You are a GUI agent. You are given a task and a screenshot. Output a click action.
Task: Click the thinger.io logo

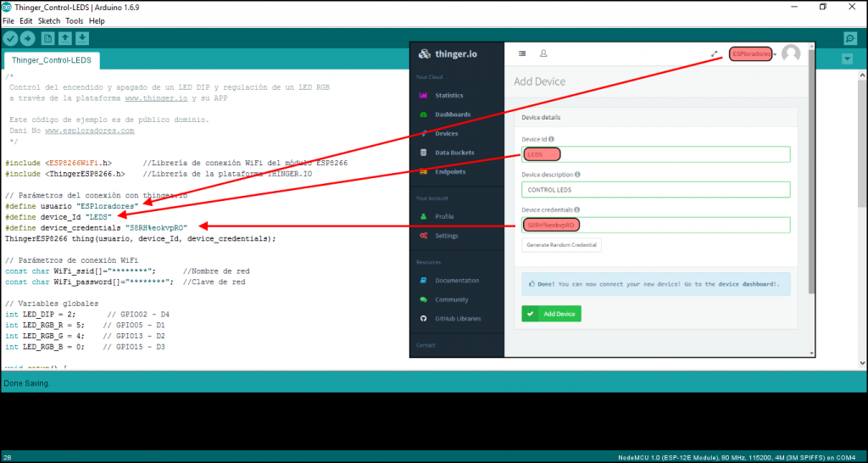(448, 53)
